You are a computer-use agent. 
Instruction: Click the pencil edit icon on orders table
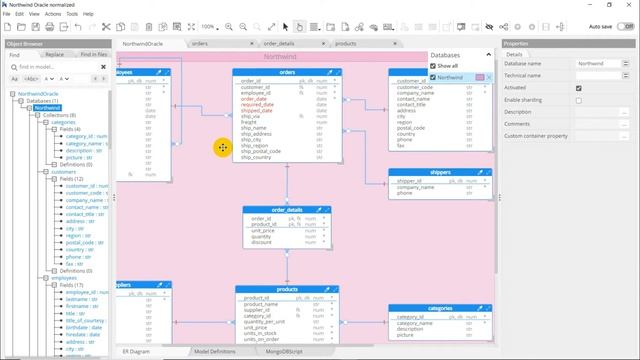click(x=330, y=72)
